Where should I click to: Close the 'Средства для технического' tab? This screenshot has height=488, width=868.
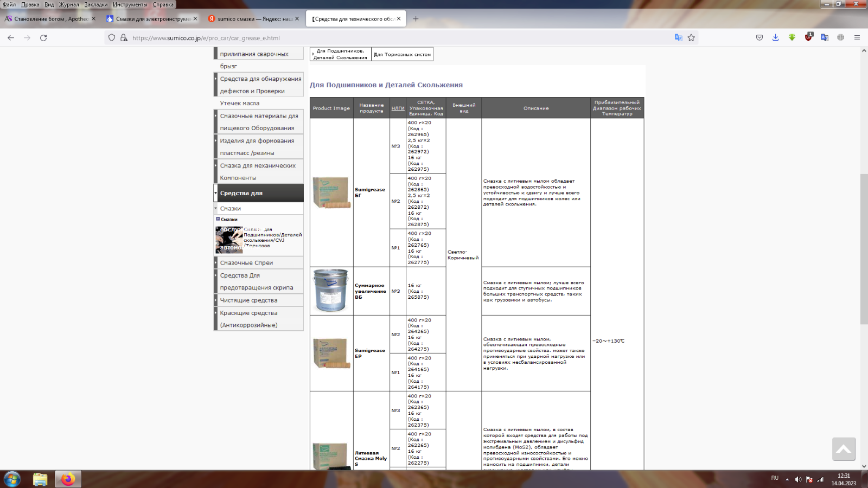[399, 18]
